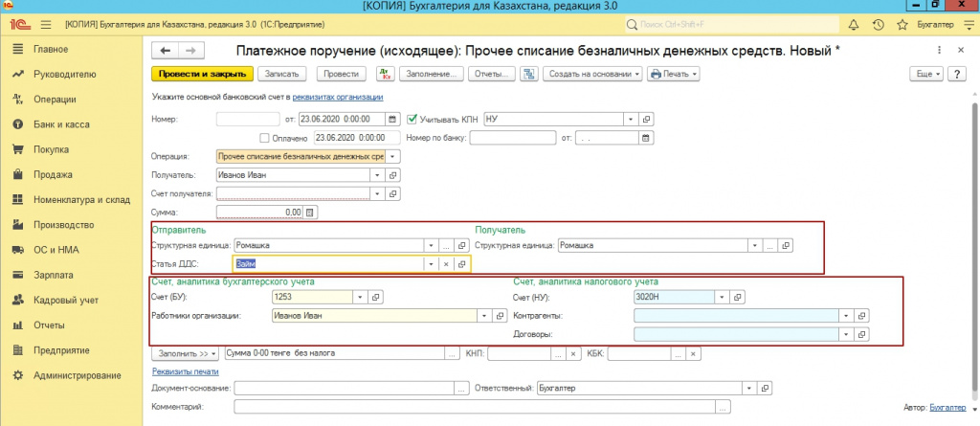
Task: Open the Администрирование section
Action: [x=77, y=375]
